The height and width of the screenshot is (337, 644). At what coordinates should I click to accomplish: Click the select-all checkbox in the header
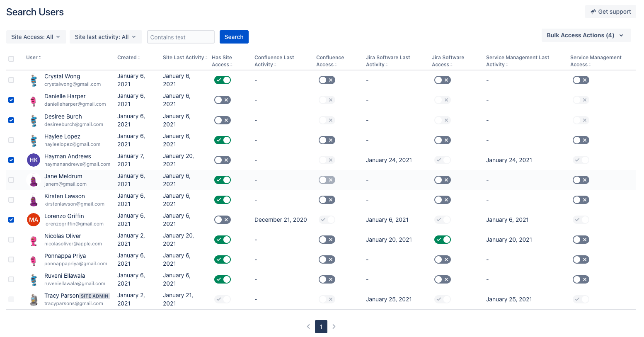point(11,59)
